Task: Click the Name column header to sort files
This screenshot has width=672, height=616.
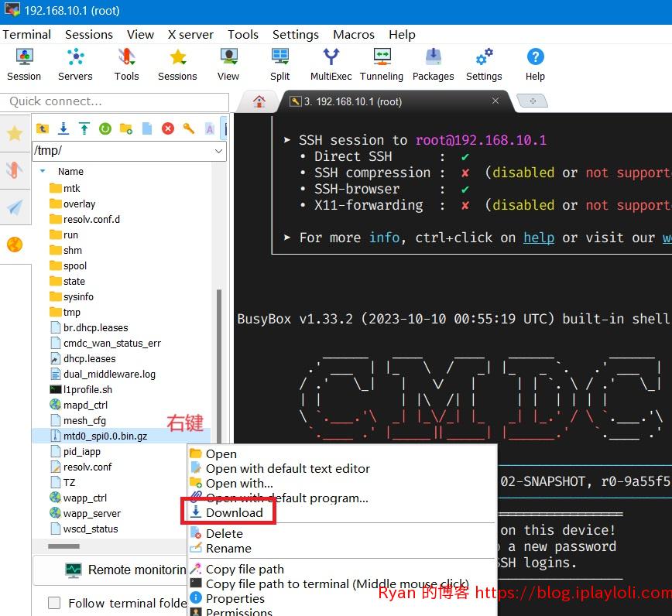Action: pyautogui.click(x=70, y=171)
